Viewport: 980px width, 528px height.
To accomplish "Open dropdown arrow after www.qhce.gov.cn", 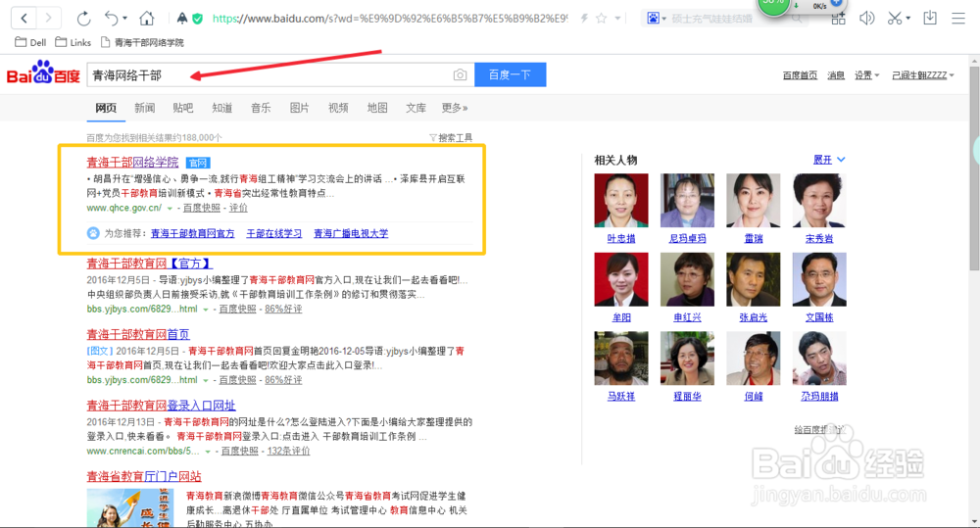I will (x=170, y=208).
